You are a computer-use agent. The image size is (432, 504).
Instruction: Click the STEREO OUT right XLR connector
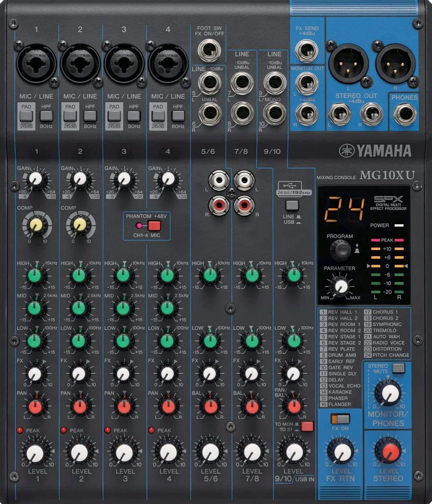click(x=395, y=64)
